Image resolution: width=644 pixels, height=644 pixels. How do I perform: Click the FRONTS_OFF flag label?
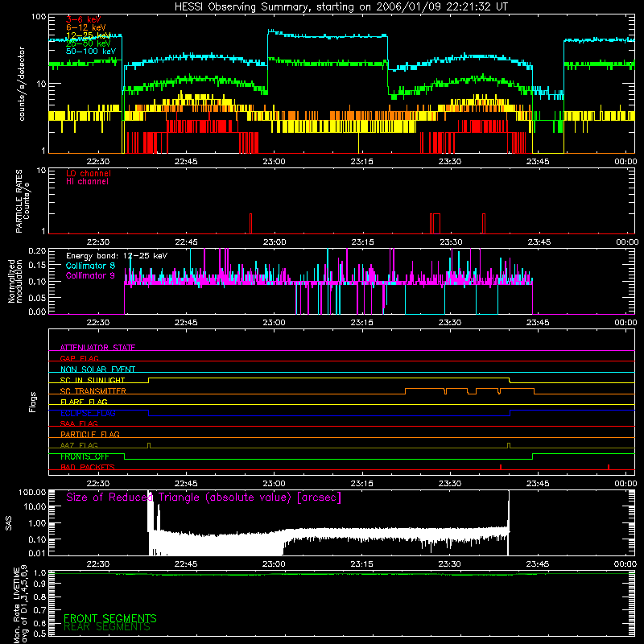click(85, 456)
